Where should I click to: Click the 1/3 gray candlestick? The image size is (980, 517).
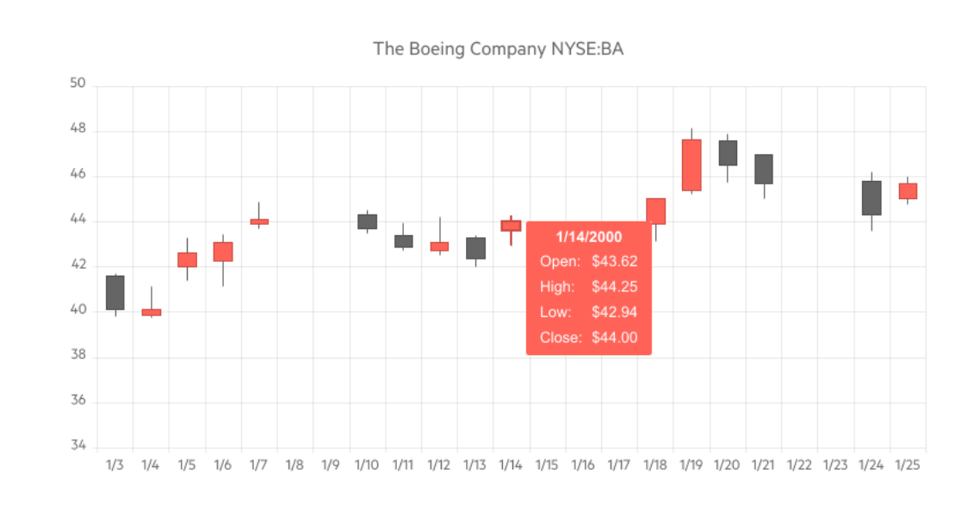[x=115, y=293]
